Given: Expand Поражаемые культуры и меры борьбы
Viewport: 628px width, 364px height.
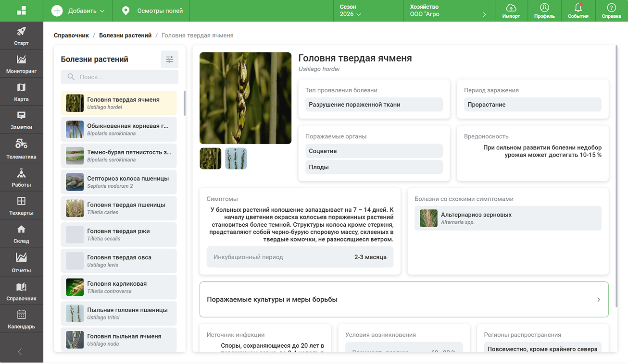Looking at the screenshot, I should [x=404, y=299].
